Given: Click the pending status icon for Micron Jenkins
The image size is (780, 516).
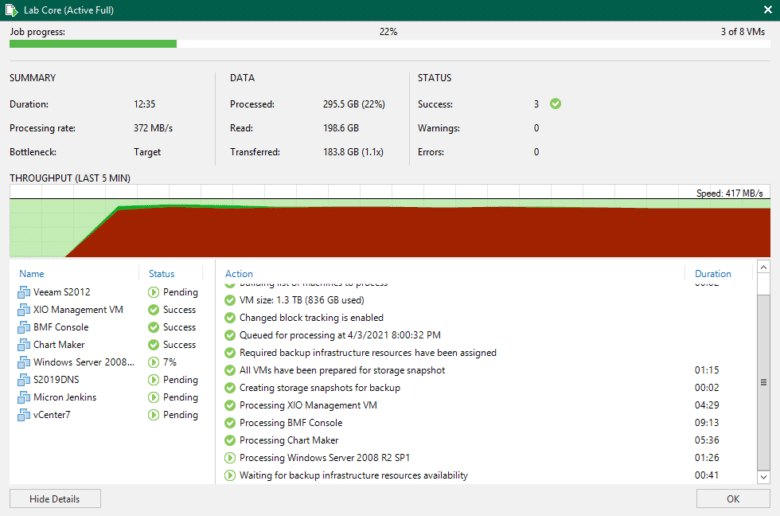Looking at the screenshot, I should pos(154,397).
